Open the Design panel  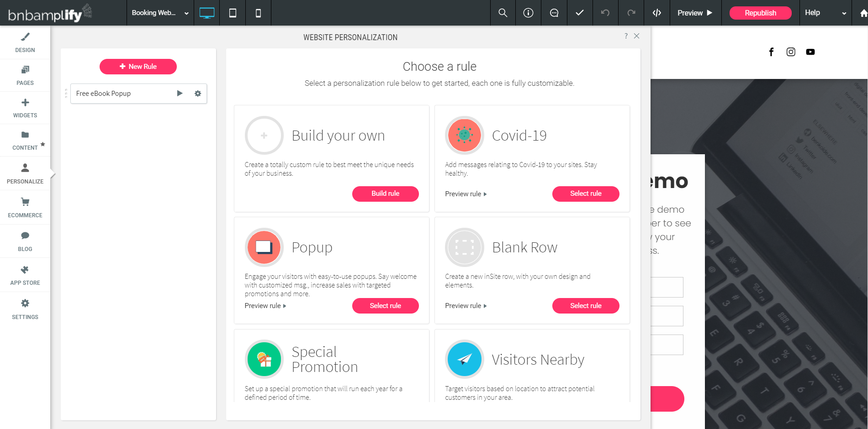point(25,42)
